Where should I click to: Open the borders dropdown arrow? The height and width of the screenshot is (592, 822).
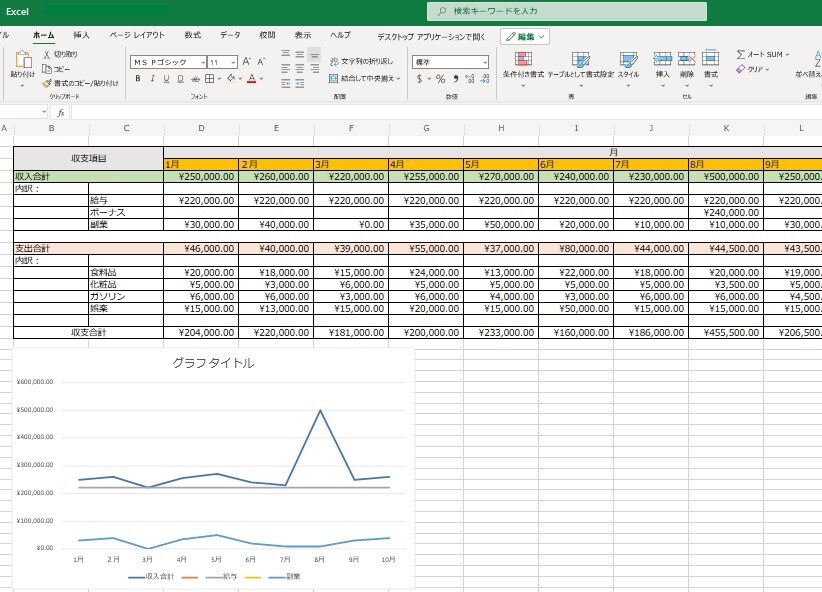pos(219,79)
